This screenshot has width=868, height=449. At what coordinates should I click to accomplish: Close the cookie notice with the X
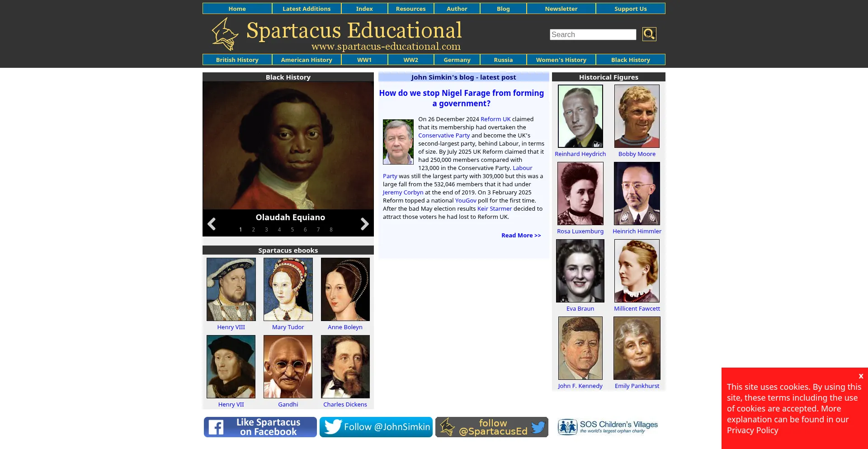click(861, 376)
